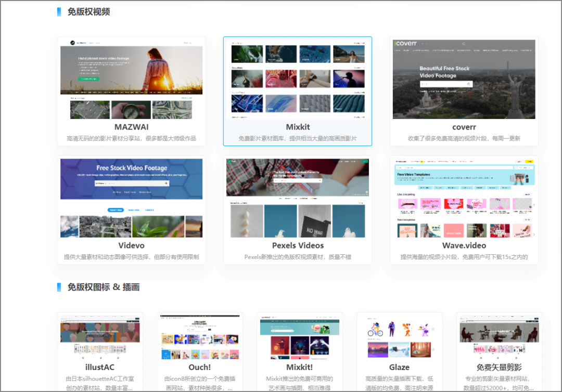Click the "coverr" site name link

click(x=463, y=126)
